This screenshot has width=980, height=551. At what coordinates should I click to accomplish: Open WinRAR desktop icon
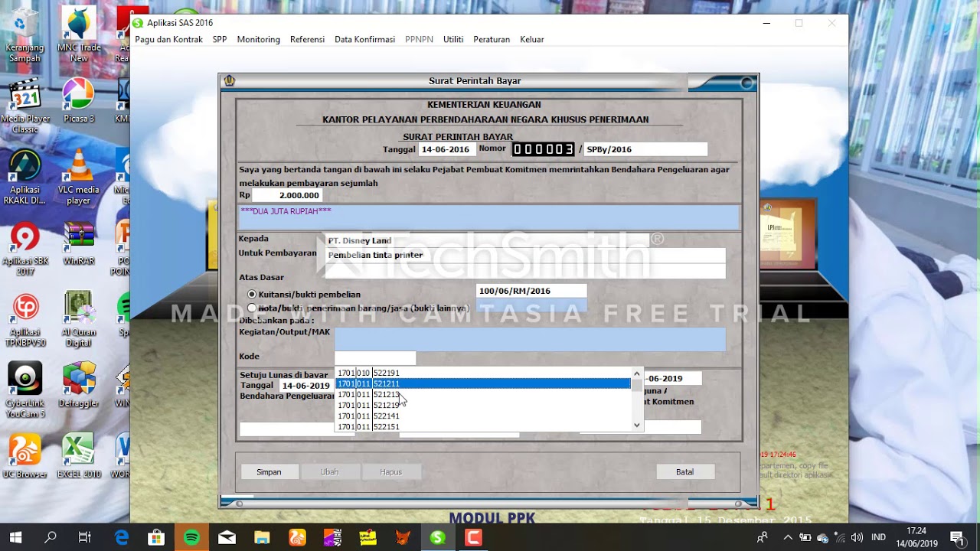[79, 243]
